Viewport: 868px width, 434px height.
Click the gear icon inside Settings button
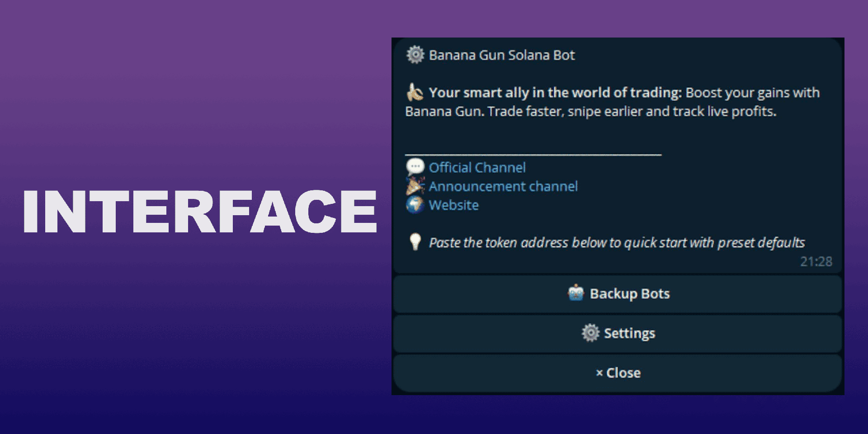tap(590, 333)
